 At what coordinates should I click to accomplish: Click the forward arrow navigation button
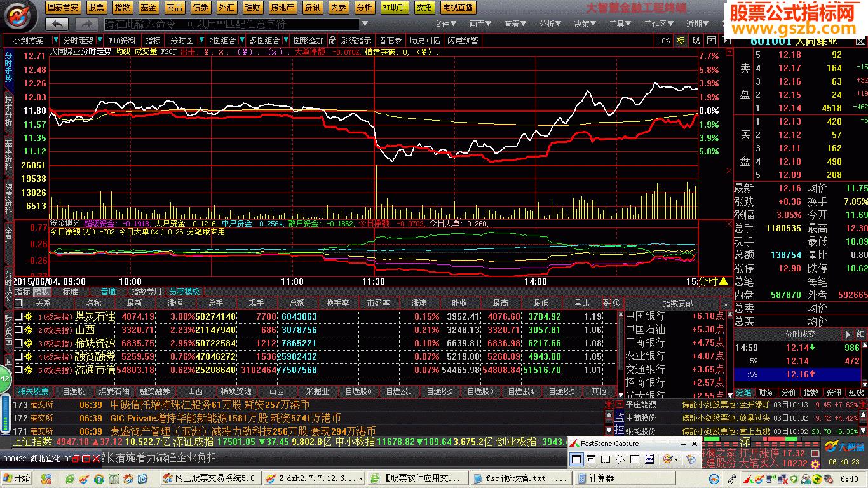(x=86, y=24)
